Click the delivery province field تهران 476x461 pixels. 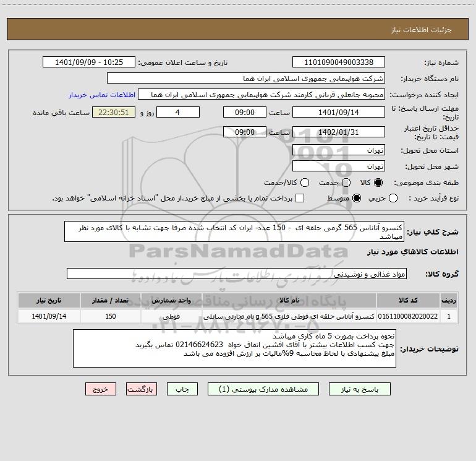coord(339,150)
